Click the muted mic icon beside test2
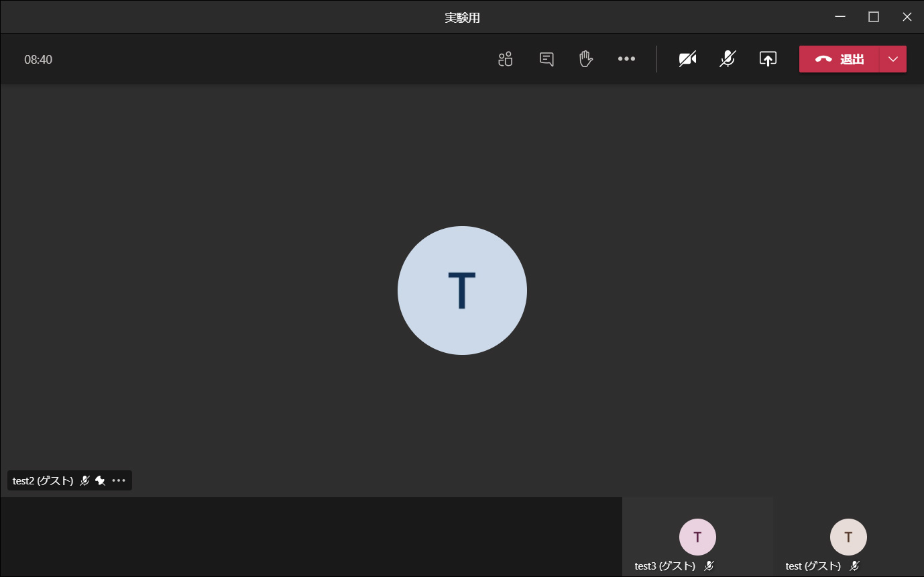 tap(84, 480)
